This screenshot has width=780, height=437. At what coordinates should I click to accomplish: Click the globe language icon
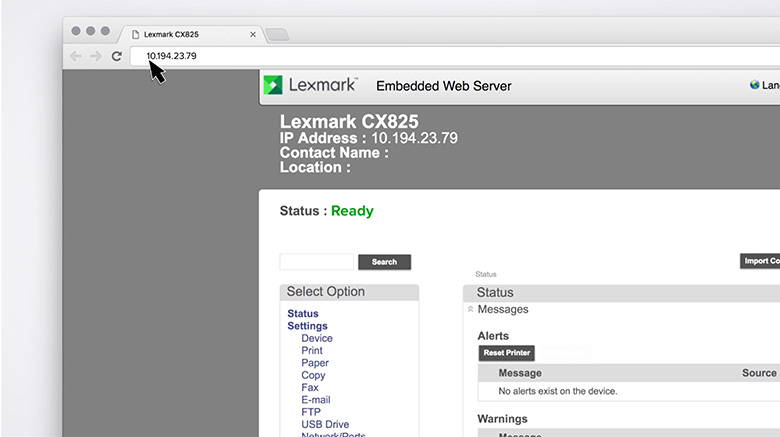[755, 86]
